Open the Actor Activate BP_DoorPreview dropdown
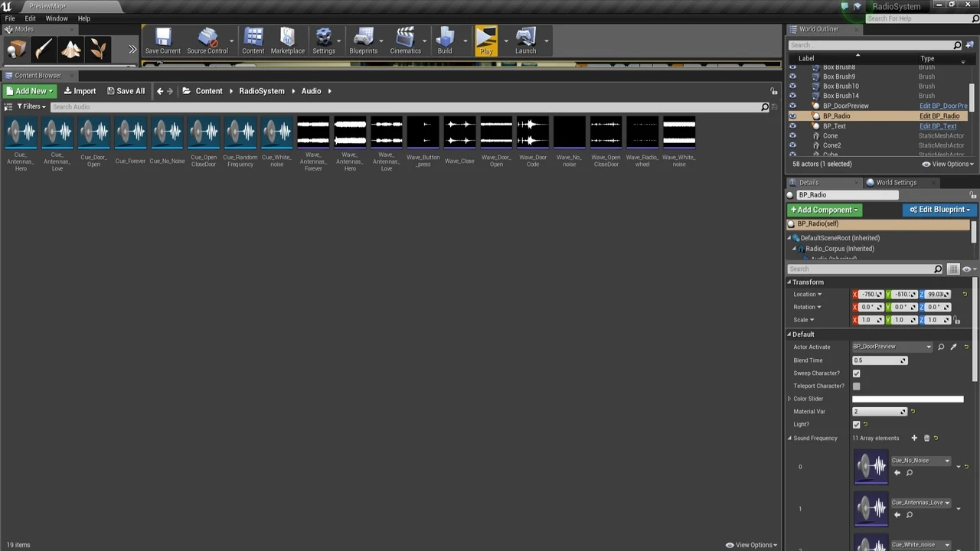This screenshot has width=980, height=551. pyautogui.click(x=892, y=347)
